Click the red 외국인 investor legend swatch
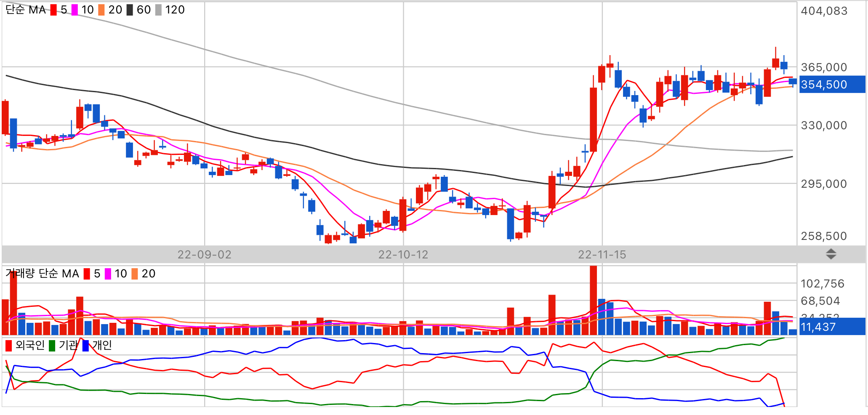The image size is (868, 415). tap(8, 346)
